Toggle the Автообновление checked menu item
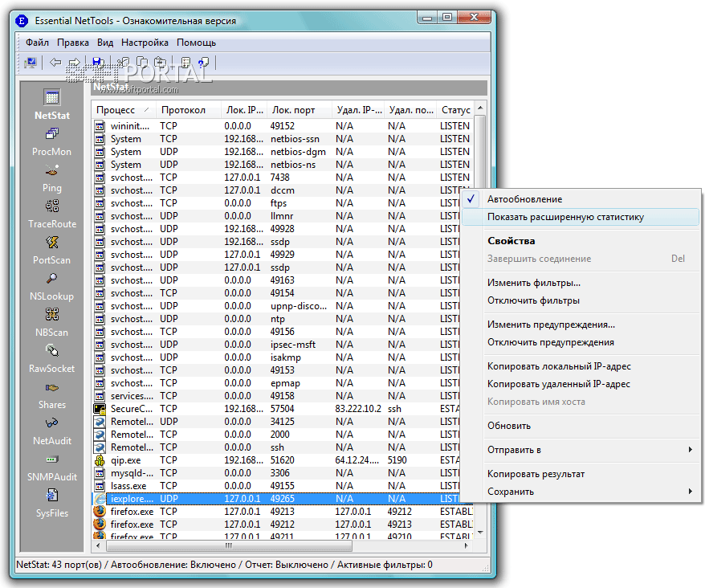The height and width of the screenshot is (588, 705). [x=581, y=199]
